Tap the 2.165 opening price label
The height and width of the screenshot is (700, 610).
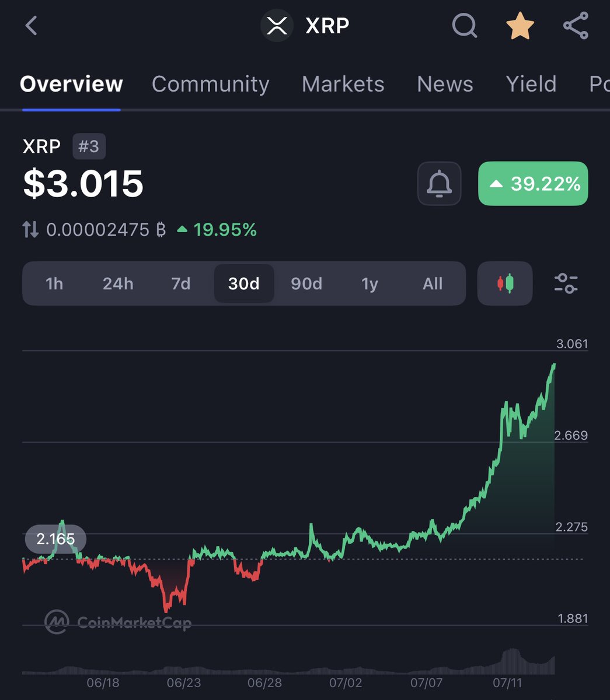point(55,538)
